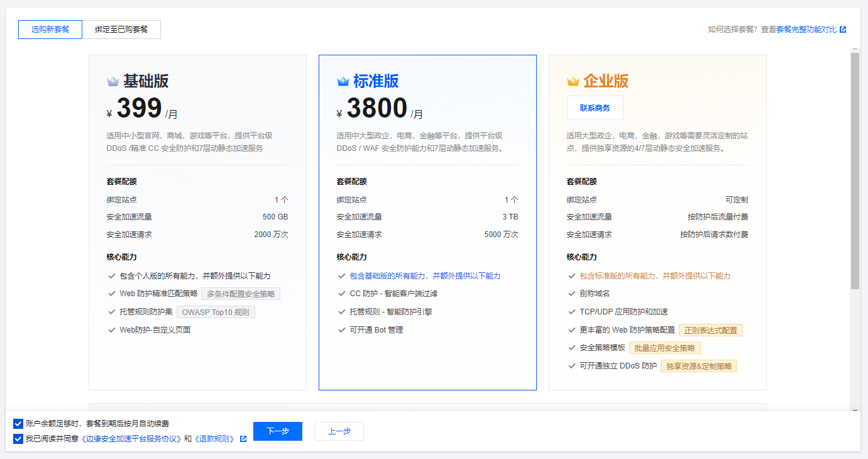Click the 企业版 crown icon

[573, 81]
